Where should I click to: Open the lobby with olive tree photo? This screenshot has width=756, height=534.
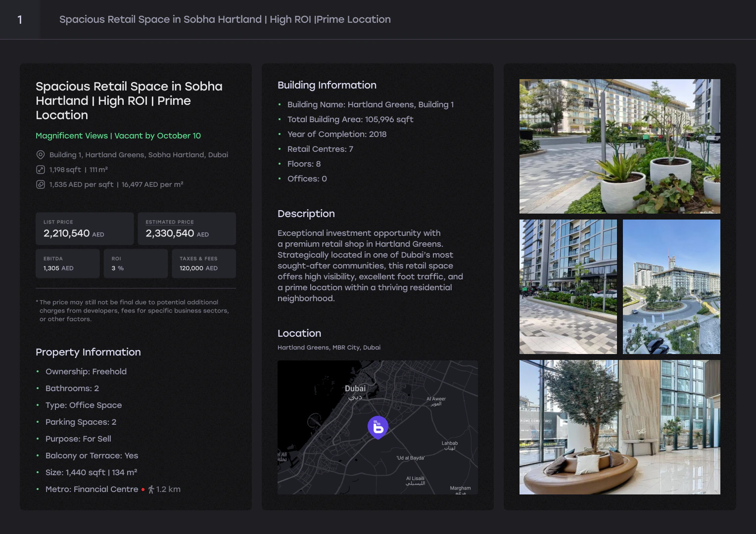[x=620, y=427]
